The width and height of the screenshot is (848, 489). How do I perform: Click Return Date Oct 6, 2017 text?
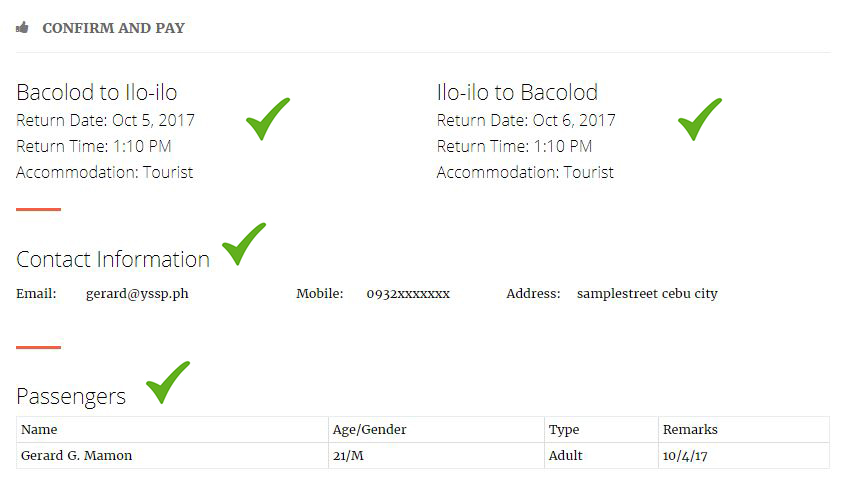526,120
